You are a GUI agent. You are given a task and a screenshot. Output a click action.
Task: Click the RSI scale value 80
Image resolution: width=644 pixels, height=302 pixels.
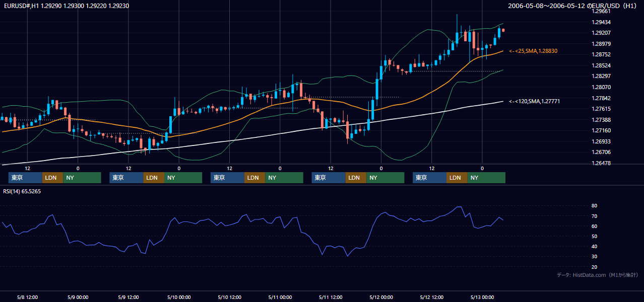coord(595,206)
